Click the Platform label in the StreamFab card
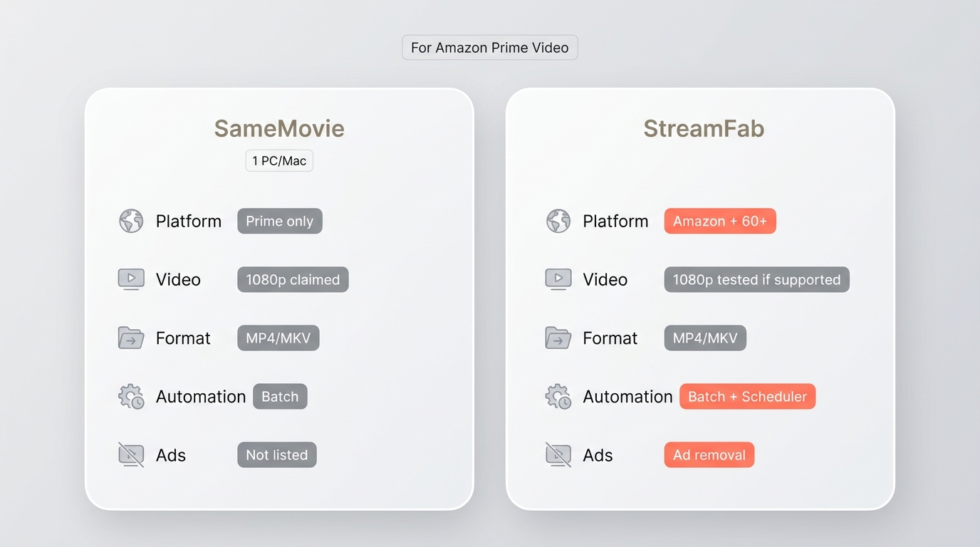The image size is (980, 547). tap(615, 221)
